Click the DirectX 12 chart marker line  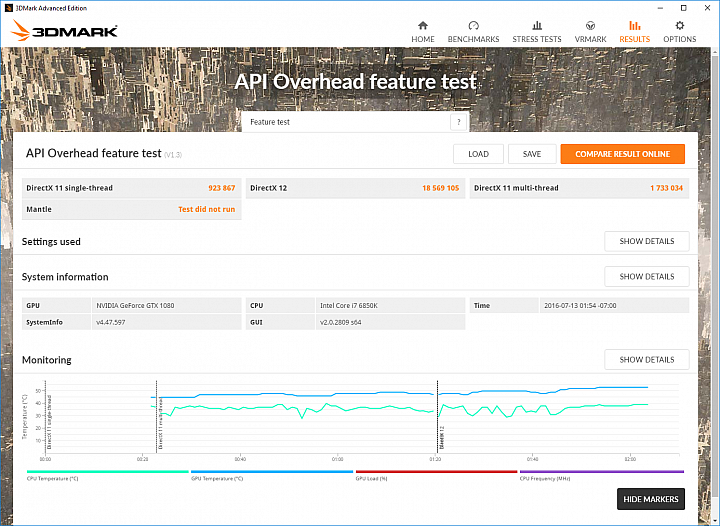(437, 417)
